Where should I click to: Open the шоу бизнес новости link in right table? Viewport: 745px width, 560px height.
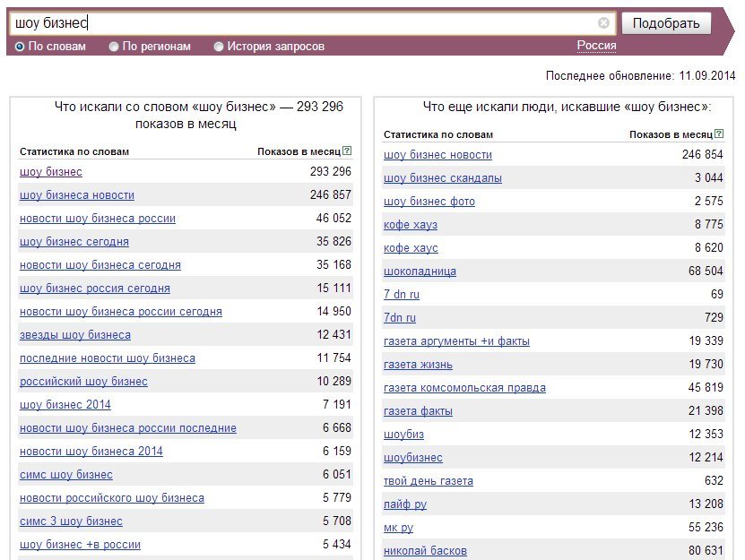437,154
